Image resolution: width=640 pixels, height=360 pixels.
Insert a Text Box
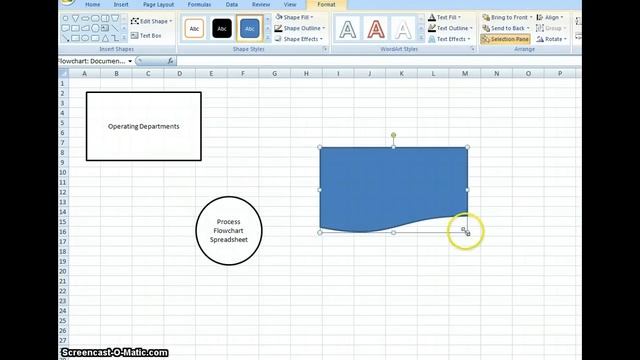(146, 36)
